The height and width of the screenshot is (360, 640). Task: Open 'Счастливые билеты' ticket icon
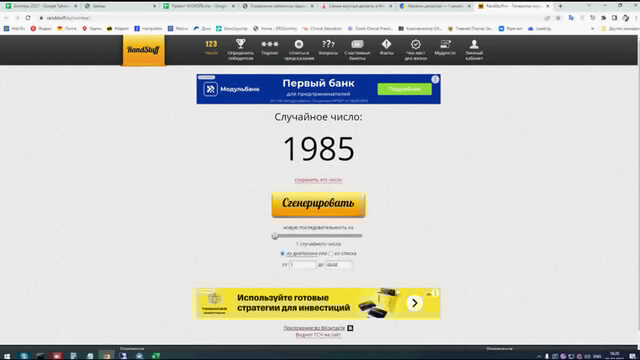[357, 49]
